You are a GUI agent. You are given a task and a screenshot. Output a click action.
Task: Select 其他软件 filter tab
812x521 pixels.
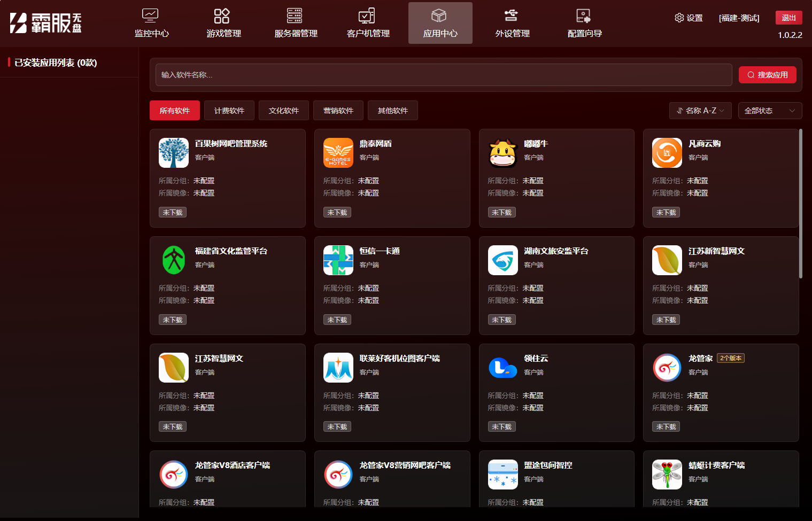click(393, 111)
